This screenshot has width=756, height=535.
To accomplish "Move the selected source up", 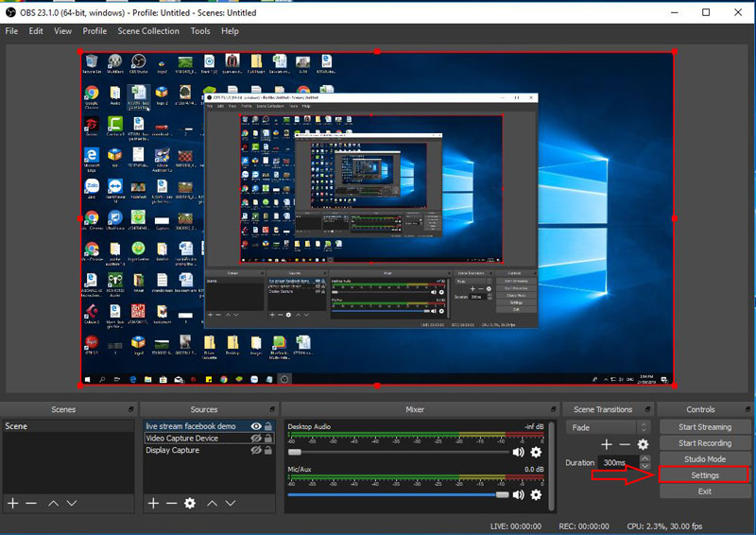I will (212, 503).
